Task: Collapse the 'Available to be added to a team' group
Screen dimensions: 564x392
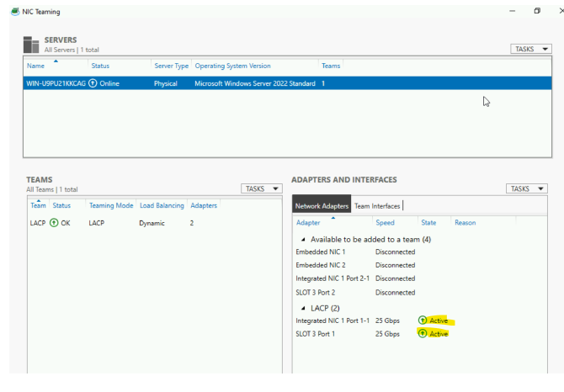Action: [x=303, y=239]
